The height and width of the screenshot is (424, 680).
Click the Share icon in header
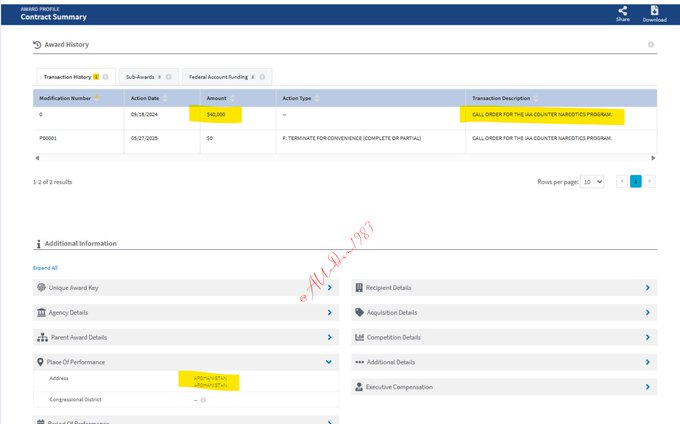click(623, 11)
